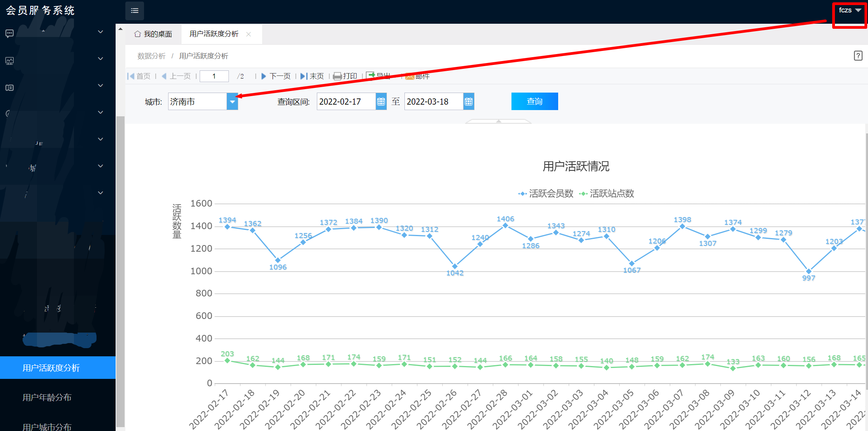
Task: Click the 997 data point label
Action: pos(809,278)
